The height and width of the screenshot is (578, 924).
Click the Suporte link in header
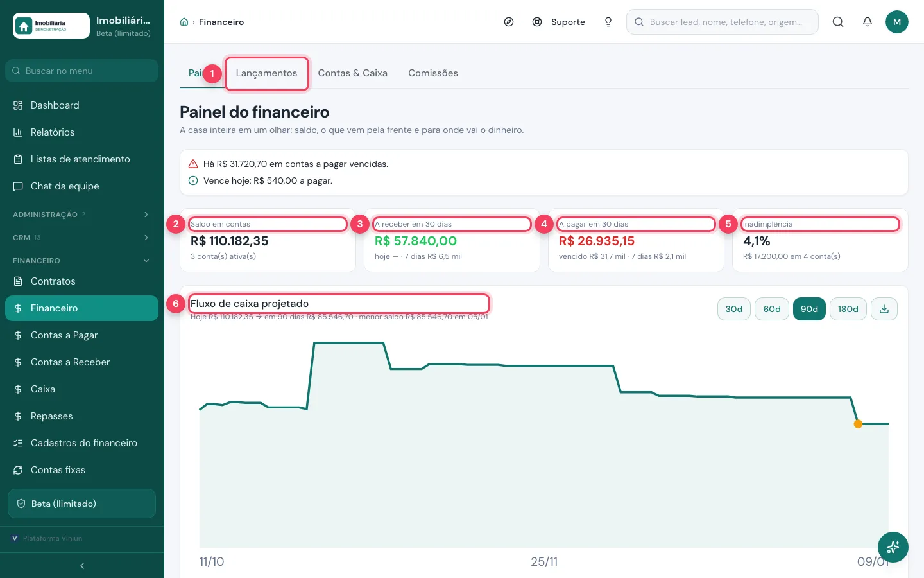click(x=568, y=22)
